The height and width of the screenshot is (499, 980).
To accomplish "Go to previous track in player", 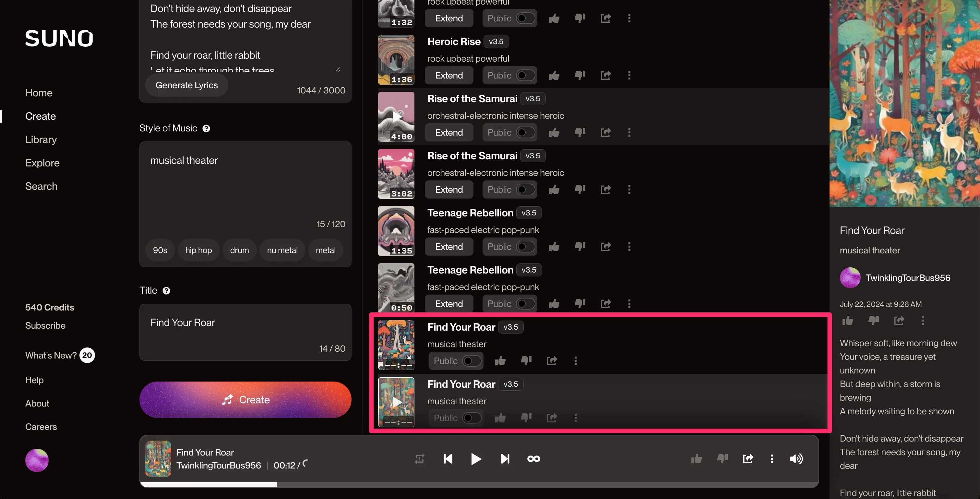I will coord(448,459).
